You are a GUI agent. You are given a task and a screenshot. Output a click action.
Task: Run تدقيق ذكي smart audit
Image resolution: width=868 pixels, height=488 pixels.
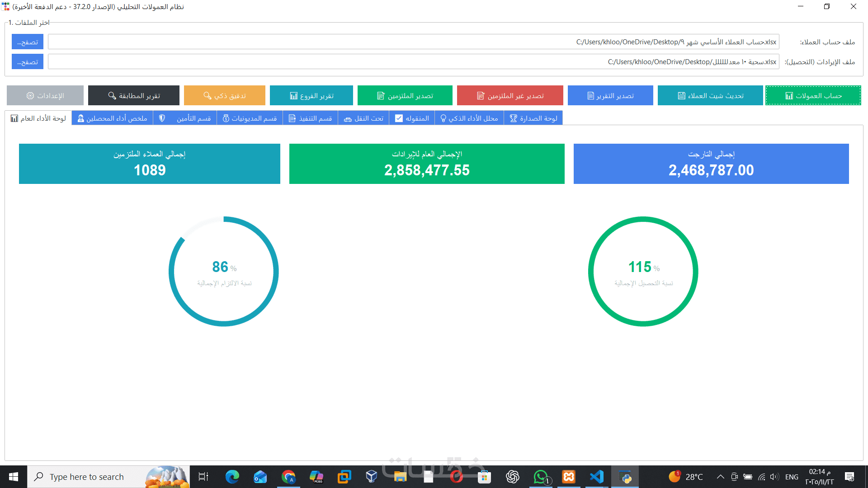[x=225, y=95]
